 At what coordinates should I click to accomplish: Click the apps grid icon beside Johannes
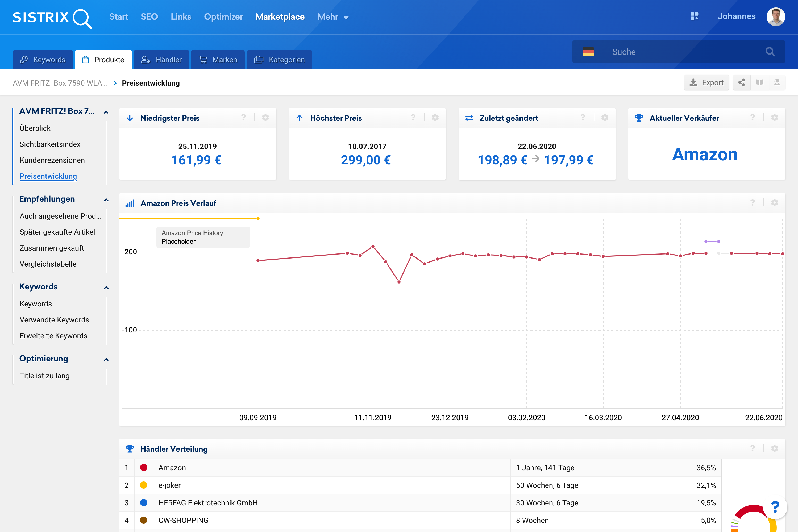(x=694, y=16)
